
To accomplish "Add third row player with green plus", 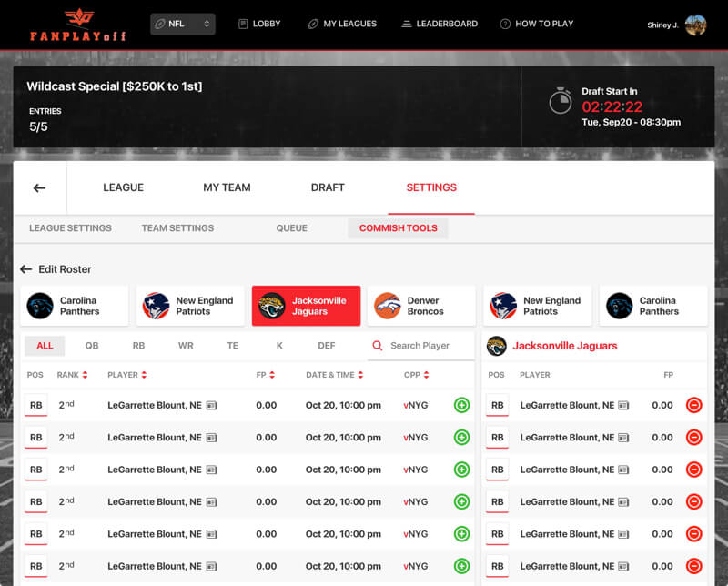I will tap(461, 470).
